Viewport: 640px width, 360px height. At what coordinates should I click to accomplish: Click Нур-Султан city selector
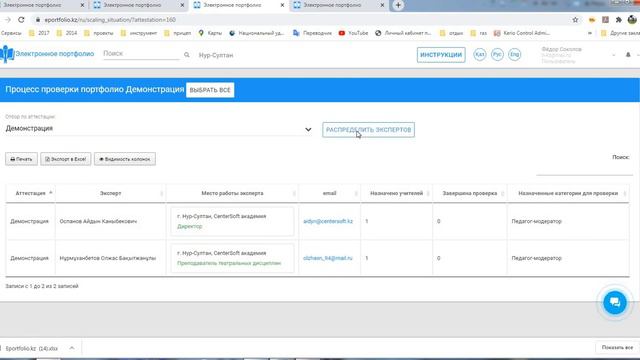coord(216,55)
